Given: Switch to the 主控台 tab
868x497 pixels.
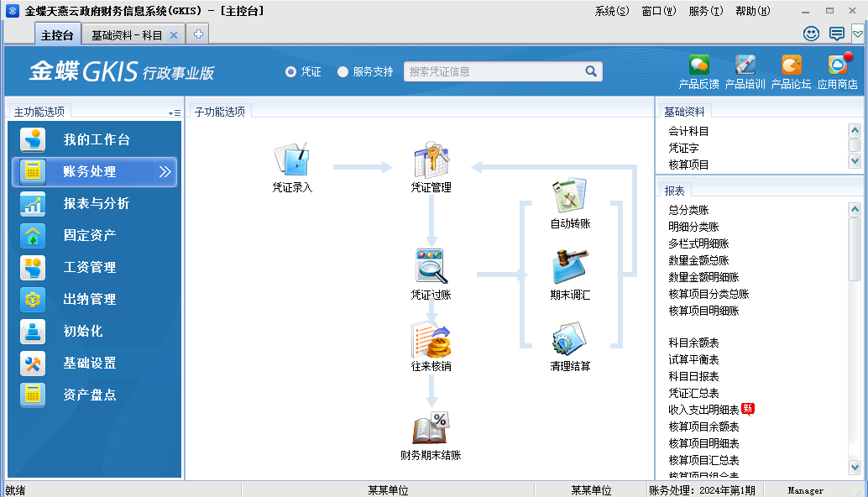Looking at the screenshot, I should point(58,35).
